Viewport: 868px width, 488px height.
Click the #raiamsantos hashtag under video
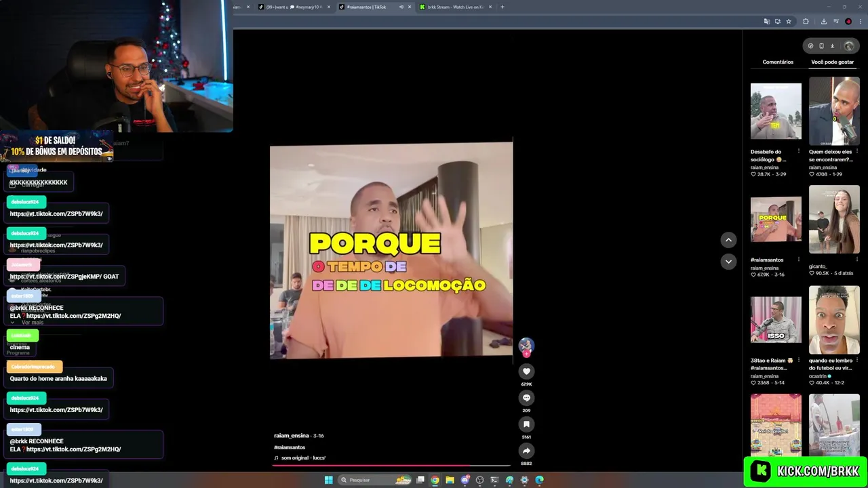pyautogui.click(x=290, y=447)
